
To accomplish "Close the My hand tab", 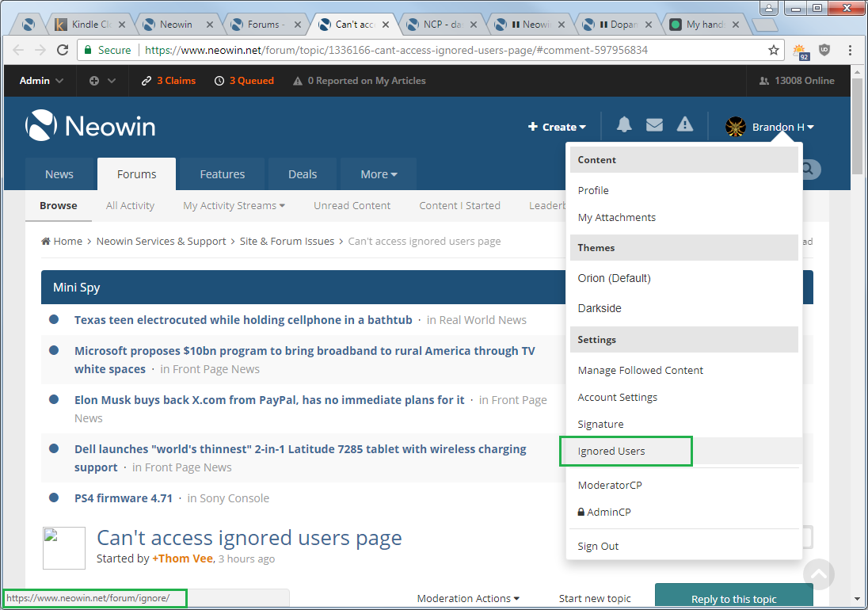I will pos(736,25).
